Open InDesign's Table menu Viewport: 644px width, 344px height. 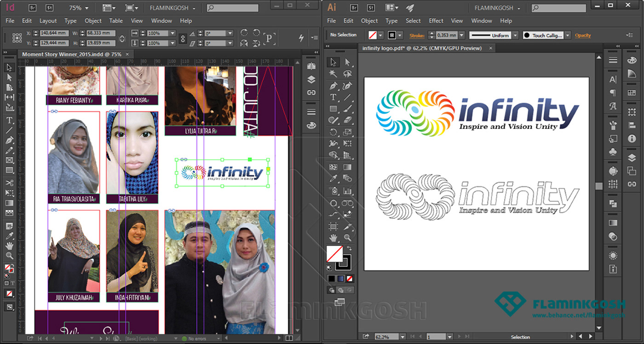pyautogui.click(x=116, y=21)
